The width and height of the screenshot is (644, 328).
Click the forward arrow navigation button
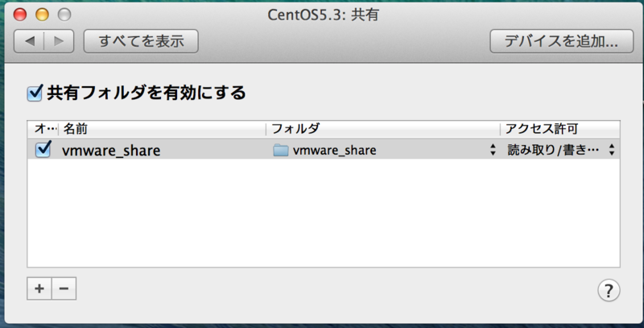click(x=59, y=41)
